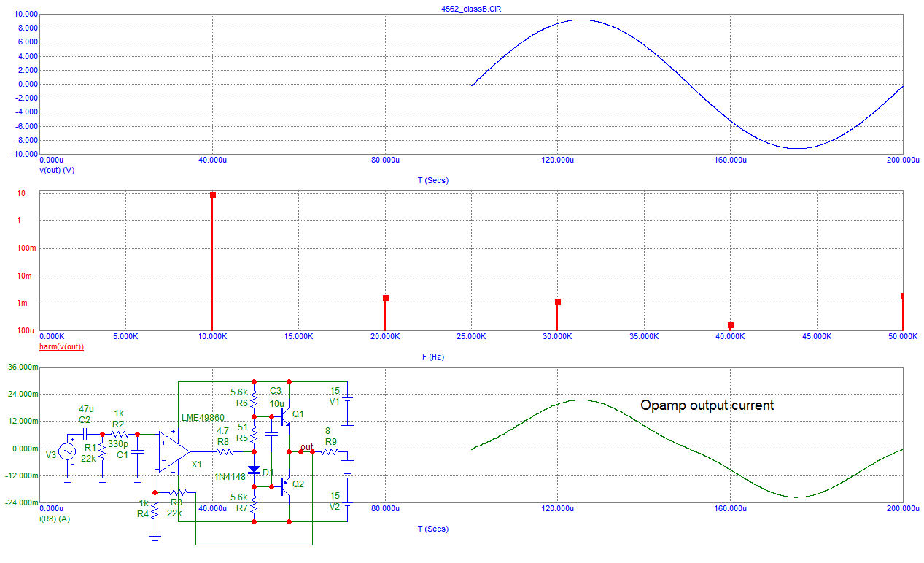Click the 36.000m current axis value
924x563 pixels.
pos(22,368)
